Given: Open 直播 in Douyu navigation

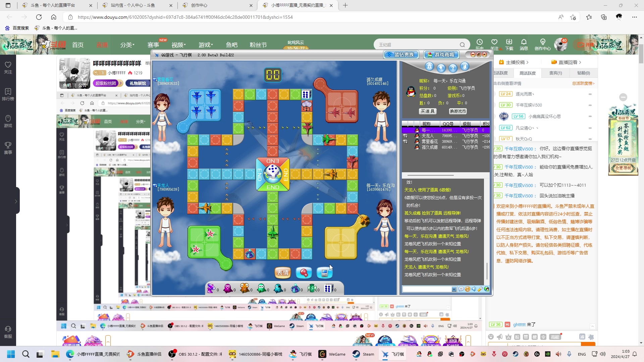Looking at the screenshot, I should point(102,45).
